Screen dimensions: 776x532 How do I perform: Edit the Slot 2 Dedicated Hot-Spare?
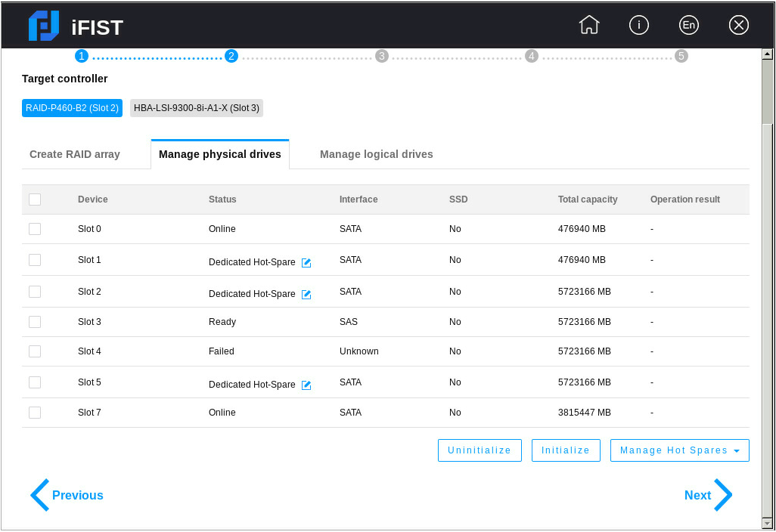(x=306, y=294)
